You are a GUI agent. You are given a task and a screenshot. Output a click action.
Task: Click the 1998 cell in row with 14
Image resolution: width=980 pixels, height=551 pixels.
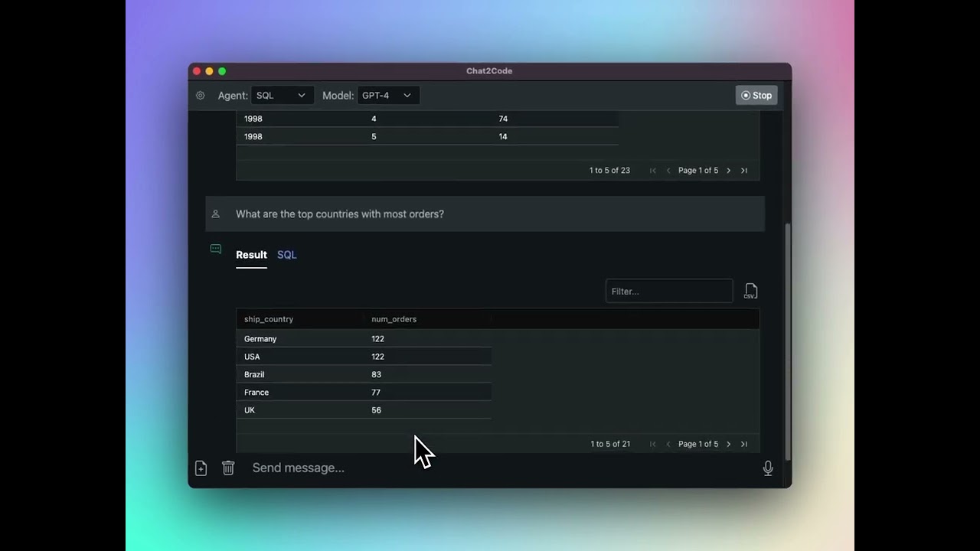click(253, 136)
